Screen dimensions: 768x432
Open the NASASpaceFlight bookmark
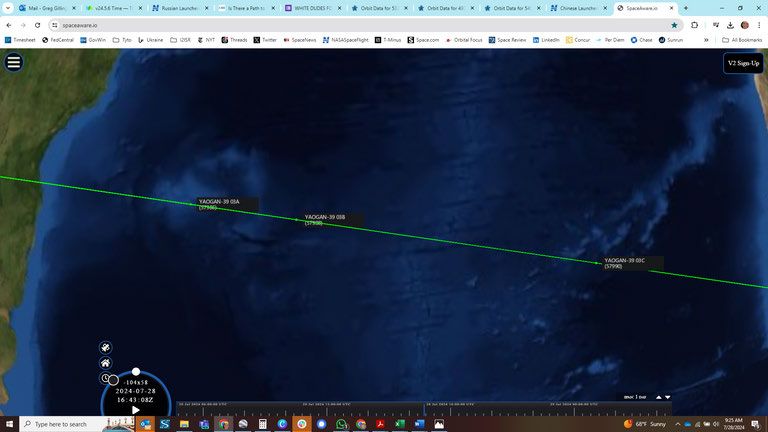(346, 40)
